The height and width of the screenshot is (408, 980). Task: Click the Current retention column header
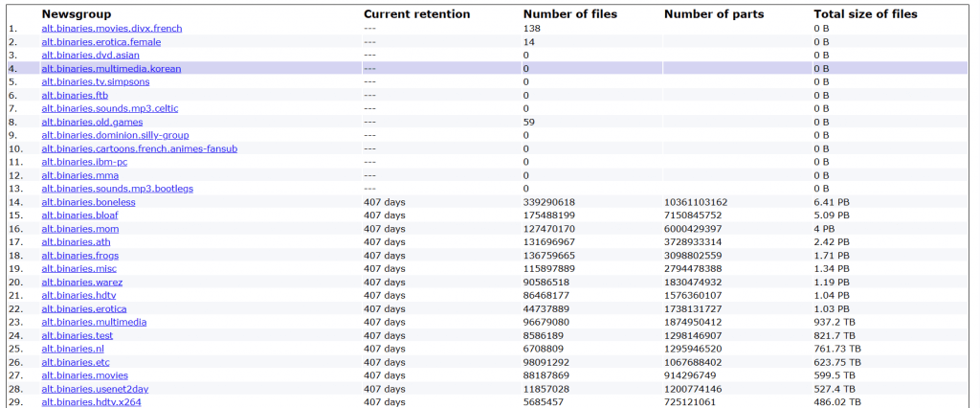(x=417, y=13)
